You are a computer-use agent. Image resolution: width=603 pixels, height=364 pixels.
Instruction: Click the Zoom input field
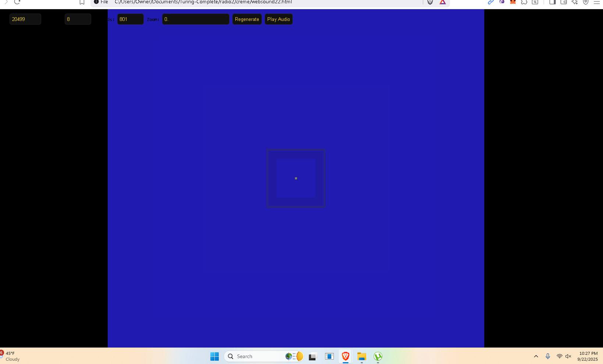click(x=196, y=19)
